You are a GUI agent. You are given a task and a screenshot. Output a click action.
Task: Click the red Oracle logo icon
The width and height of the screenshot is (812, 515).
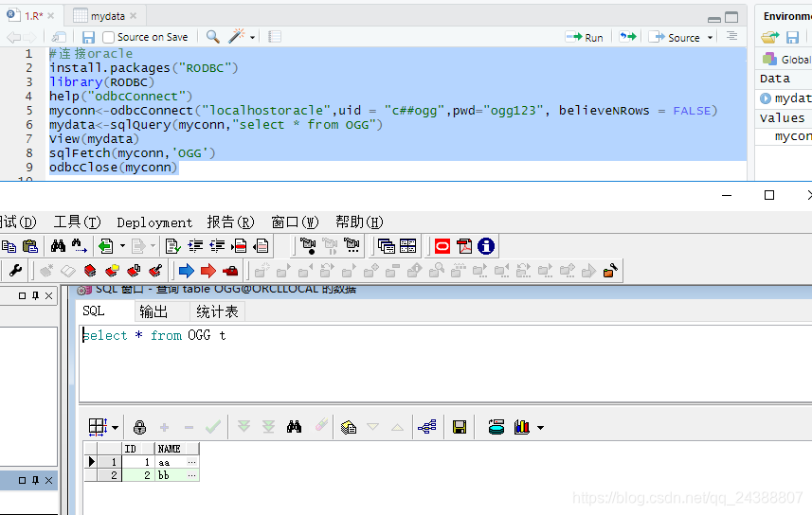442,246
